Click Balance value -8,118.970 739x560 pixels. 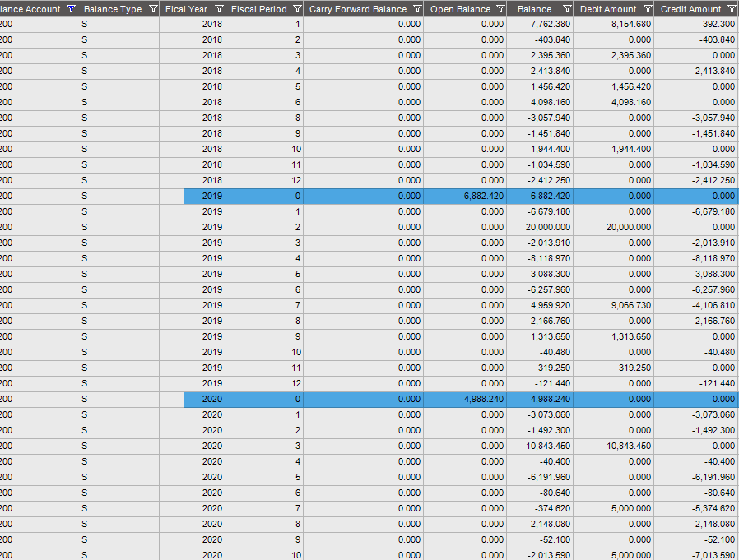(x=549, y=258)
